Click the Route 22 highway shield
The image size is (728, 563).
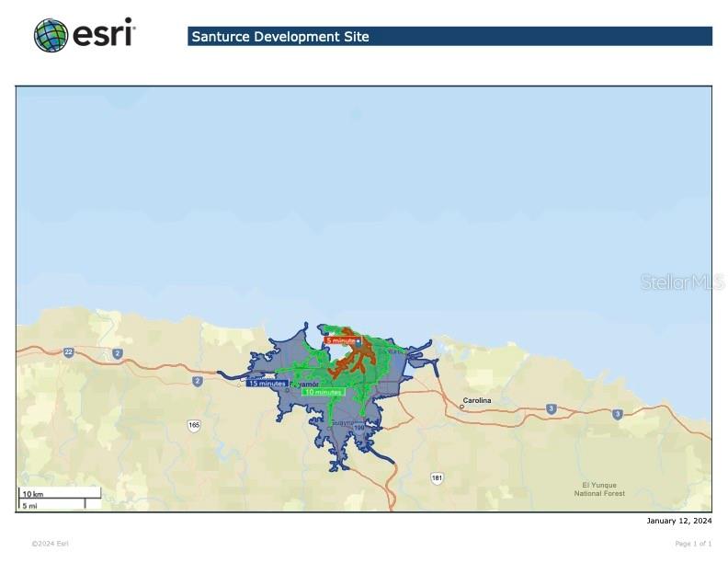pos(69,352)
